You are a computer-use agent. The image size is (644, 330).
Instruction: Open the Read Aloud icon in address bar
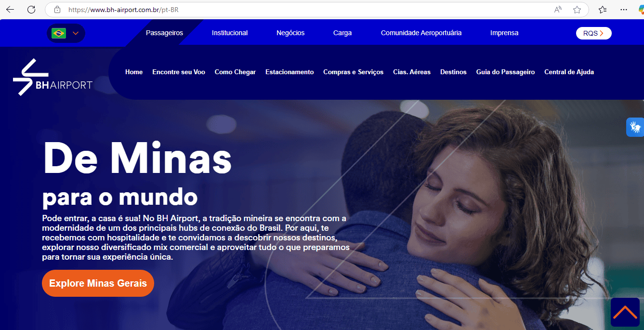pos(558,9)
